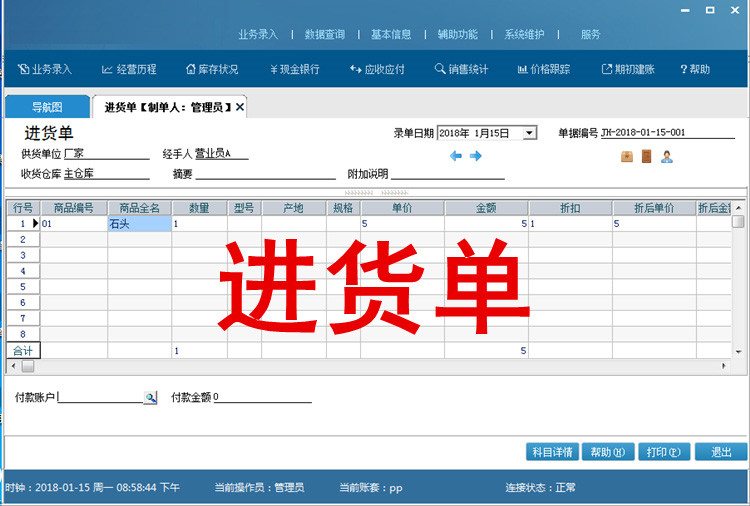Click the person icon under 单据编号
This screenshot has height=506, width=750.
click(x=667, y=156)
